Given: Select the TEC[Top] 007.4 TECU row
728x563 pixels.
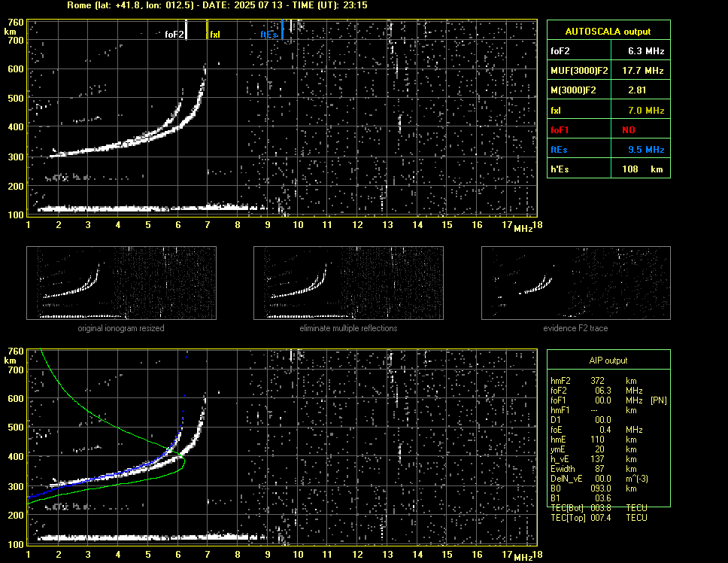Looking at the screenshot, I should [x=599, y=518].
